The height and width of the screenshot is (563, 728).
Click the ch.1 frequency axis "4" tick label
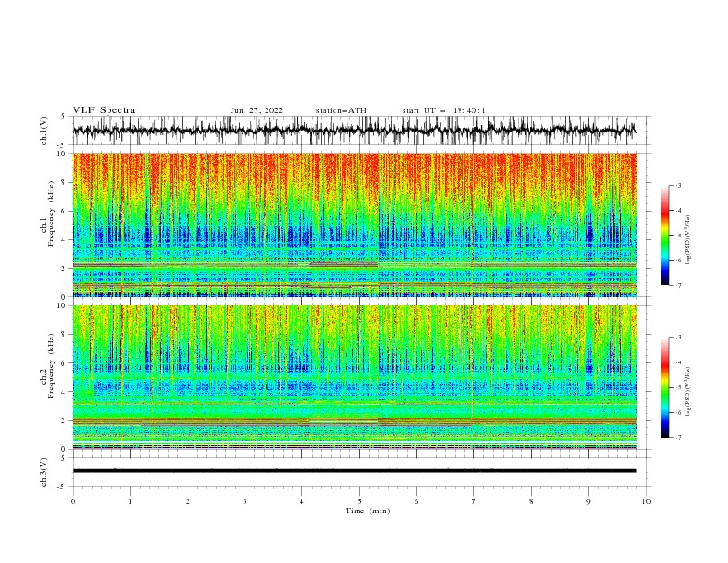tap(65, 240)
